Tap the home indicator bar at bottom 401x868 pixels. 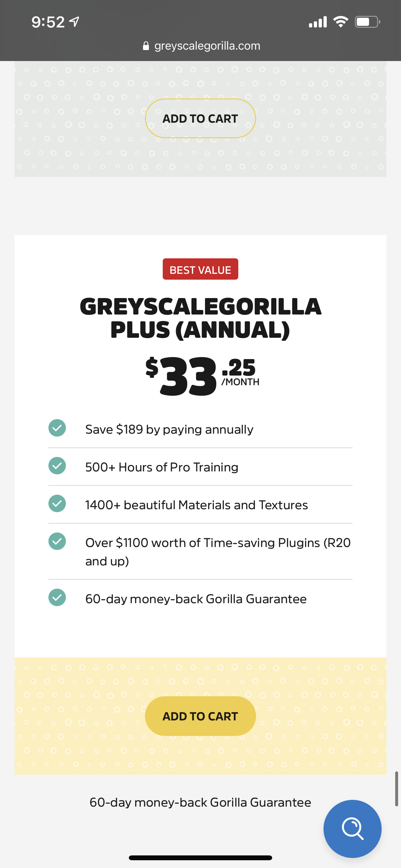(200, 858)
